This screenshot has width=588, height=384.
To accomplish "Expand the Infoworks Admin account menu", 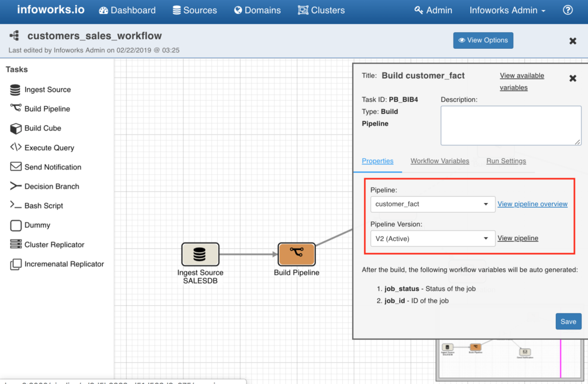I will click(x=507, y=10).
